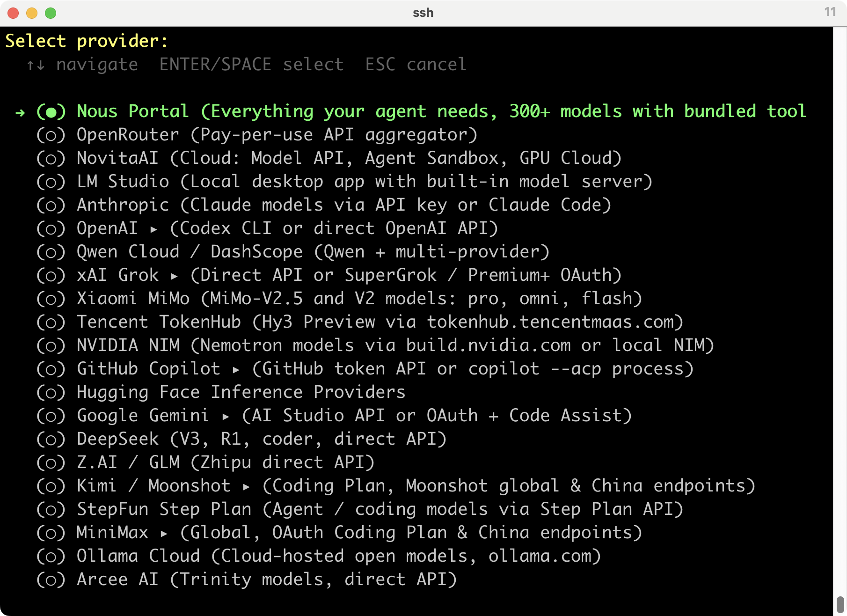The image size is (847, 616).
Task: Click 'Local desktop app with built-in model server'
Action: pyautogui.click(x=416, y=182)
